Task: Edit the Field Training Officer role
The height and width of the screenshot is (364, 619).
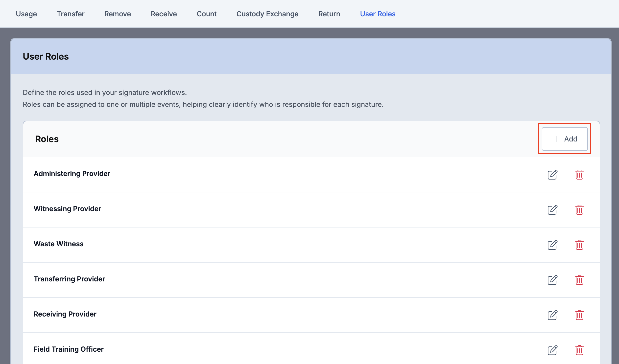Action: pos(552,350)
